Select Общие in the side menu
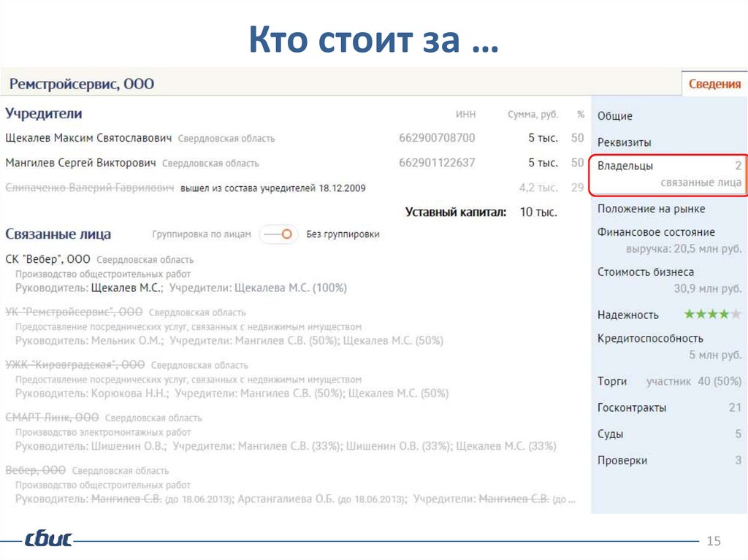The width and height of the screenshot is (748, 560). (x=615, y=116)
